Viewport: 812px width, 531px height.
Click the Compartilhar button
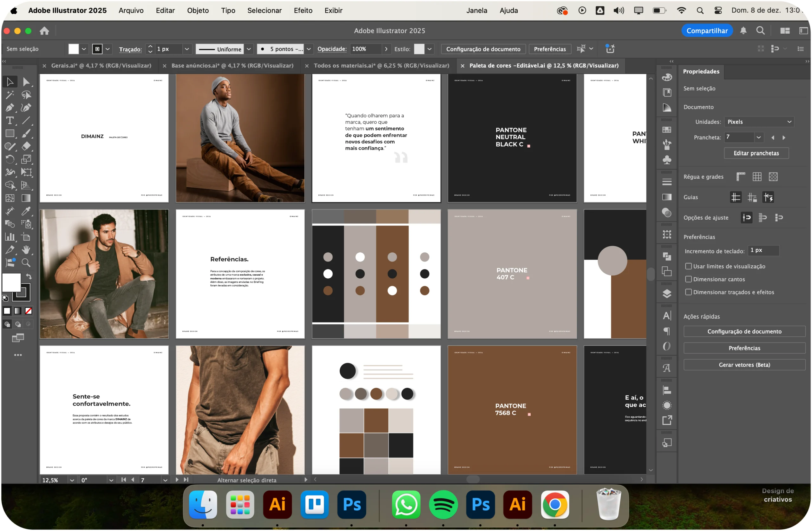[x=707, y=31]
